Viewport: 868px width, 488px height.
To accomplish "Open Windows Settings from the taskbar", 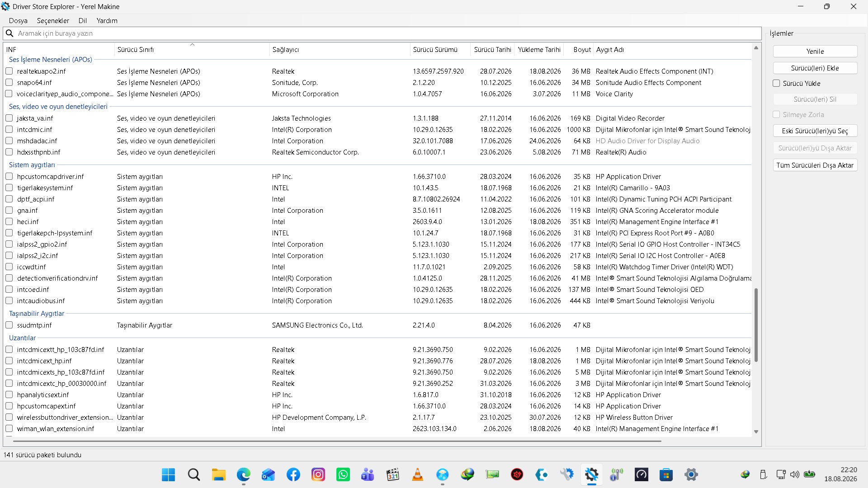I will tap(691, 474).
